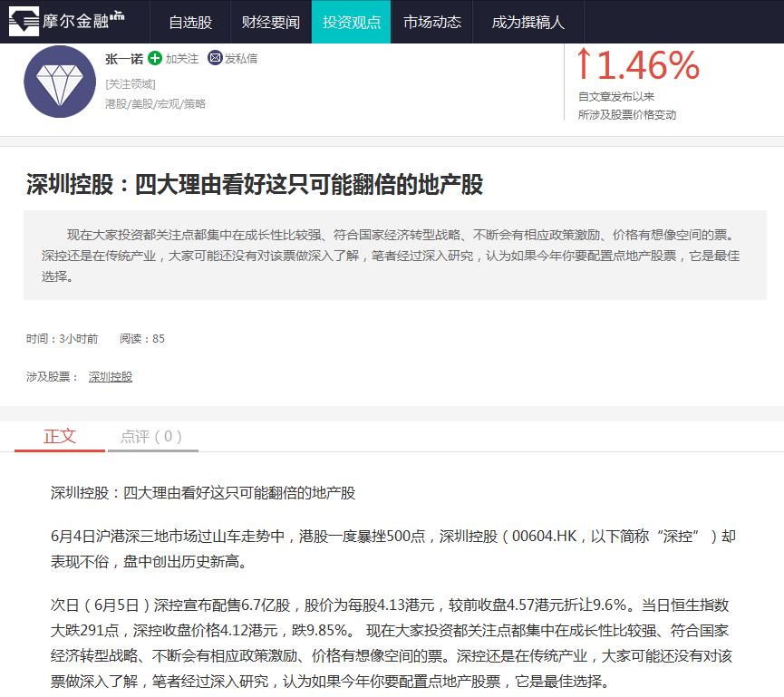This screenshot has height=697, width=784.
Task: Open 成为撰稿人 page
Action: 528,22
